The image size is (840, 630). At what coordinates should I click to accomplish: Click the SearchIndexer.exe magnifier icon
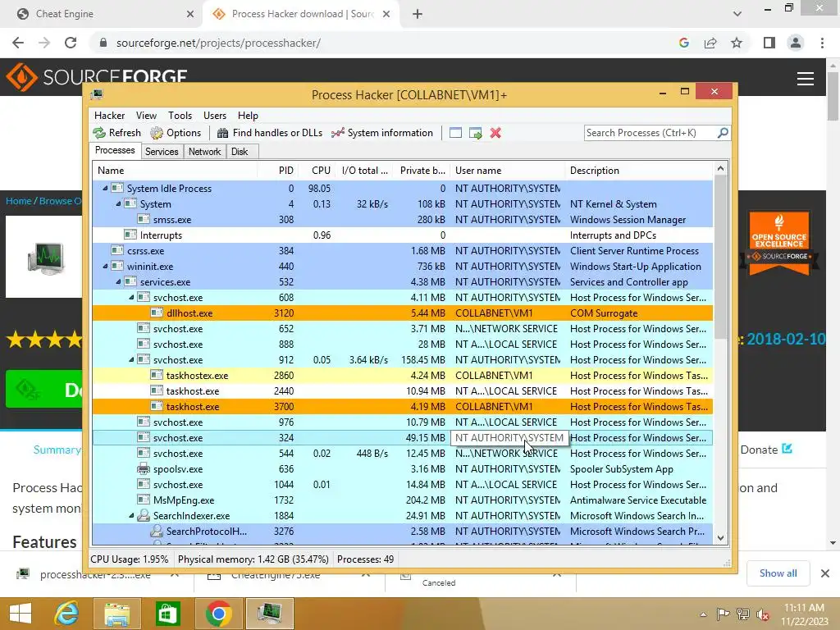[x=143, y=515]
